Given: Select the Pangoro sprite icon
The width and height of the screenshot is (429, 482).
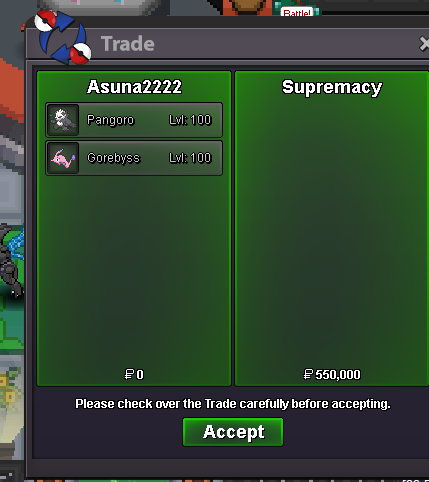Looking at the screenshot, I should coord(63,120).
